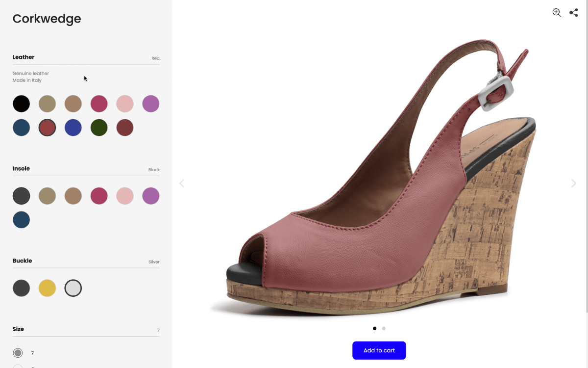The height and width of the screenshot is (368, 588).
Task: Click the Buckle section header
Action: [22, 261]
